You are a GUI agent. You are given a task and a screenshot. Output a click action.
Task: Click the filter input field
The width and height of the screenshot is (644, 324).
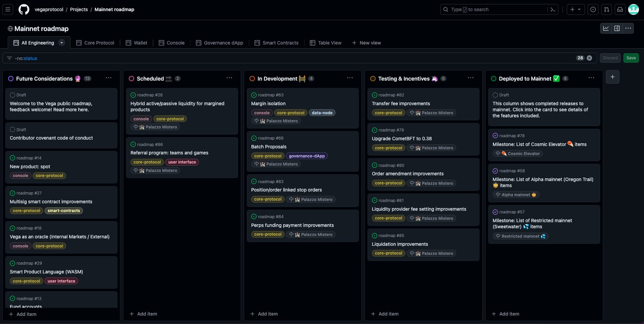point(293,58)
